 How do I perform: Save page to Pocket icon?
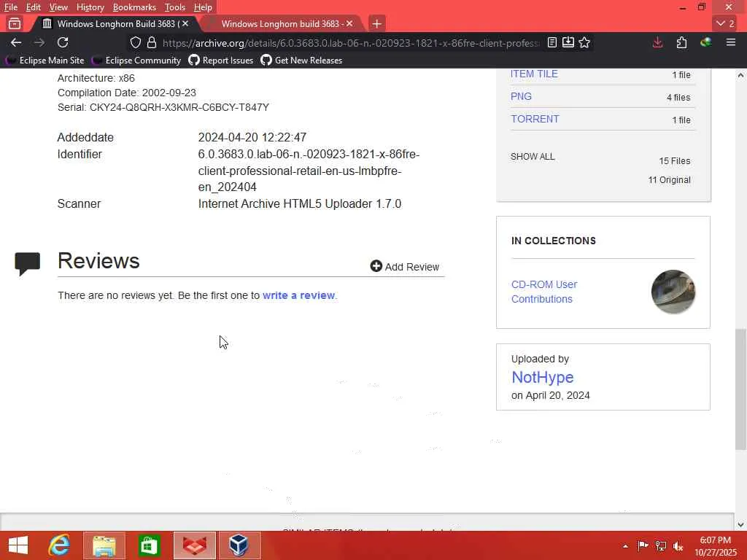(x=568, y=43)
